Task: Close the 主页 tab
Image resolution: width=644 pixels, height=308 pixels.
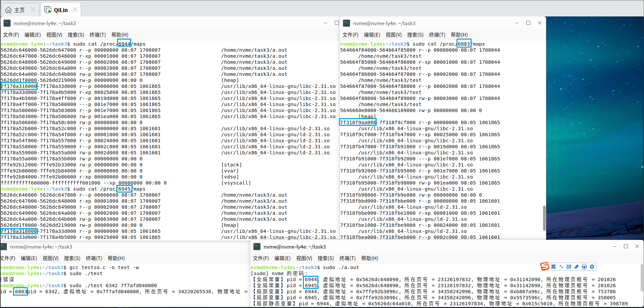Action: 33,10
